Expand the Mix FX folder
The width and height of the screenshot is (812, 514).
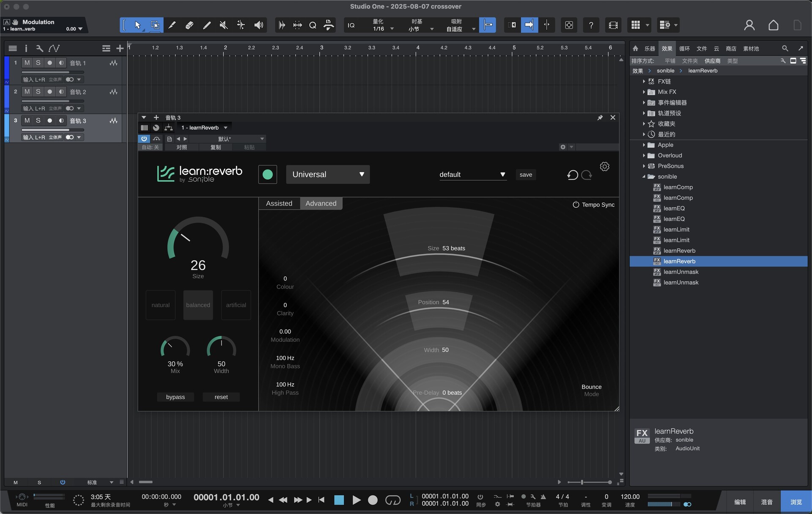click(644, 92)
